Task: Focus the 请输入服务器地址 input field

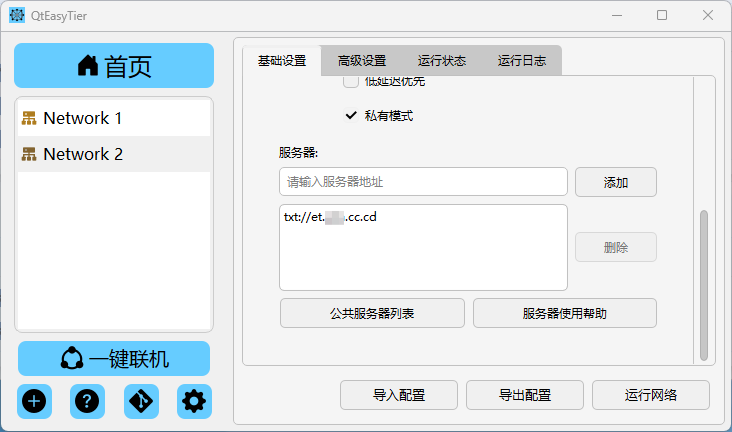Action: click(x=423, y=182)
